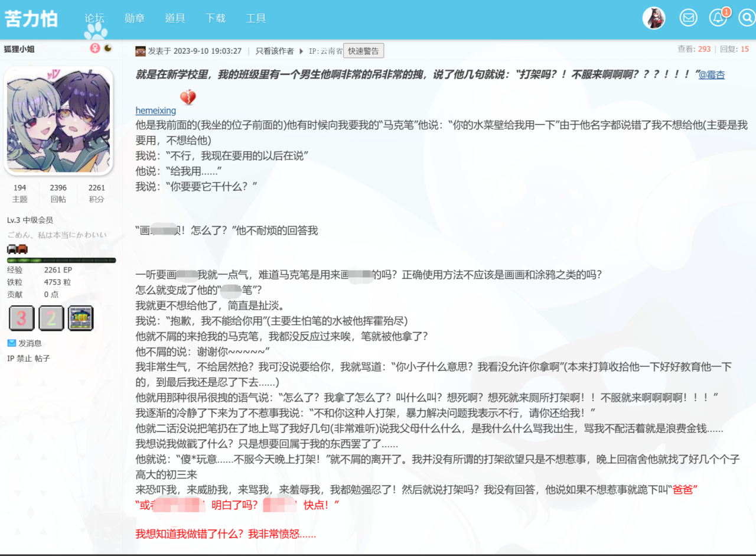Viewport: 756px width, 556px height.
Task: Open the 勋章 navigation tab
Action: 135,18
